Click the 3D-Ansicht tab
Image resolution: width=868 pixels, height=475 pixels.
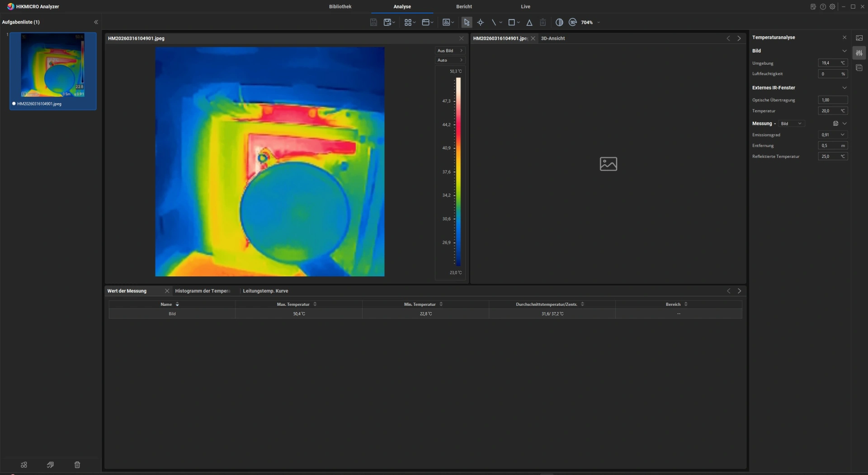click(x=552, y=38)
